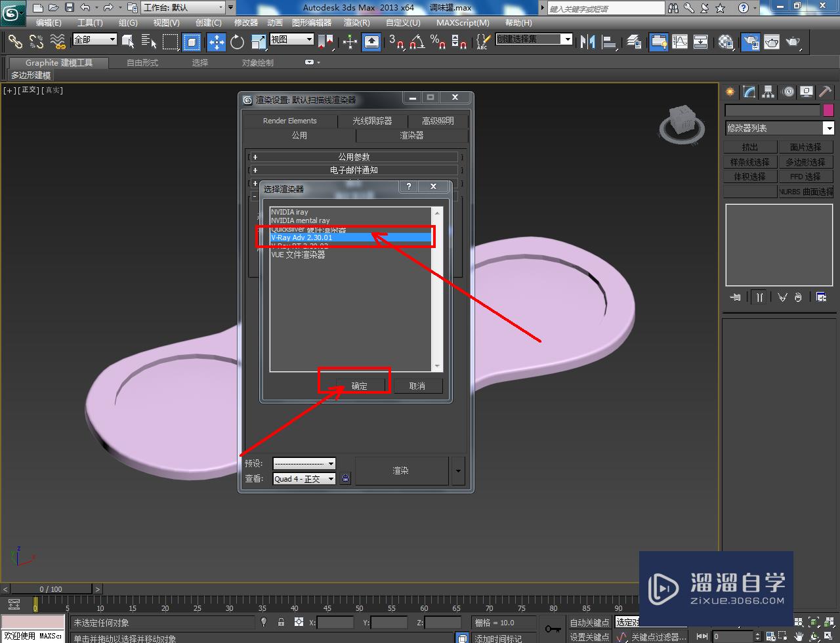
Task: Switch to the Render Elements tab
Action: pos(289,121)
